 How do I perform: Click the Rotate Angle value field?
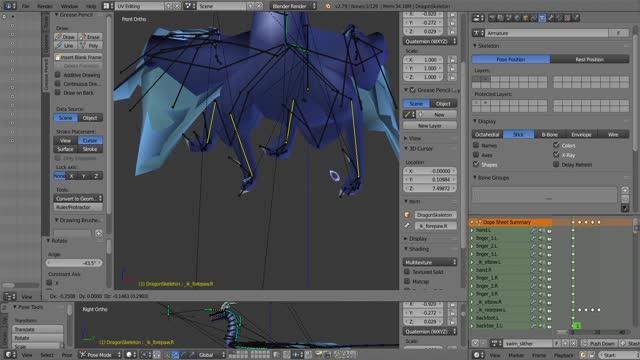(74, 263)
